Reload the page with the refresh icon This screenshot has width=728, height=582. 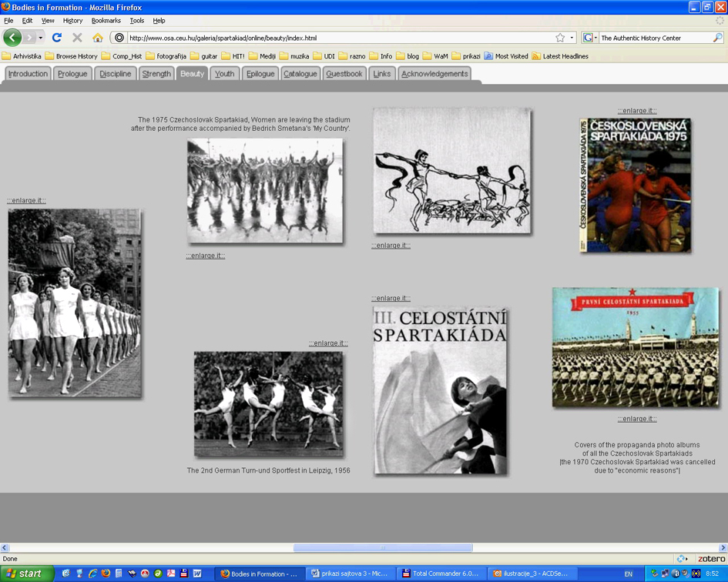(57, 37)
